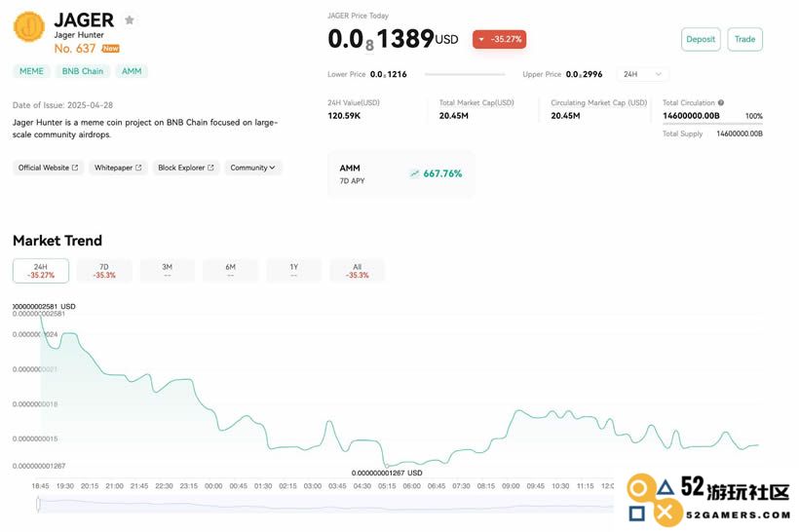This screenshot has height=532, width=799.
Task: Click the Jager Hunter subtitle text
Action: click(x=79, y=35)
